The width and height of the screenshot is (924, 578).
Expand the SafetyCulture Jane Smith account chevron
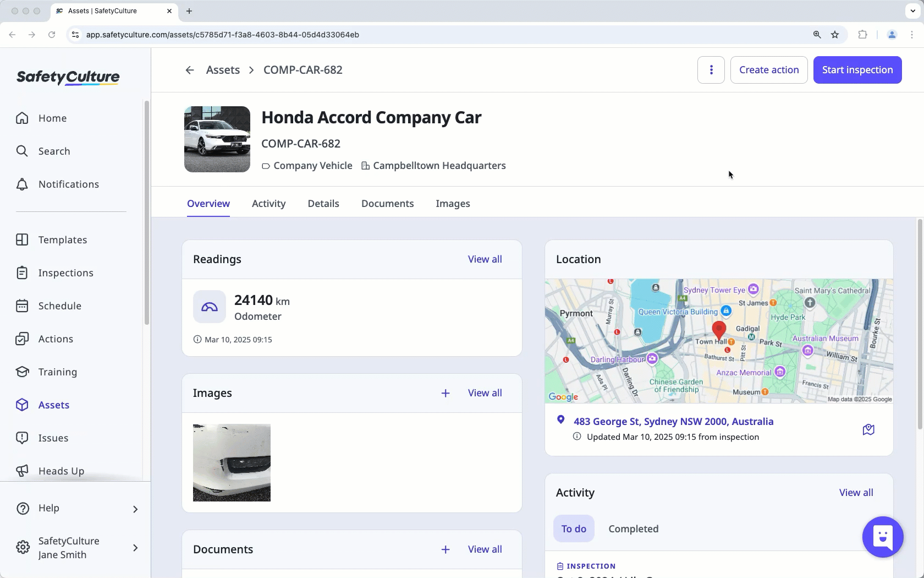(135, 548)
